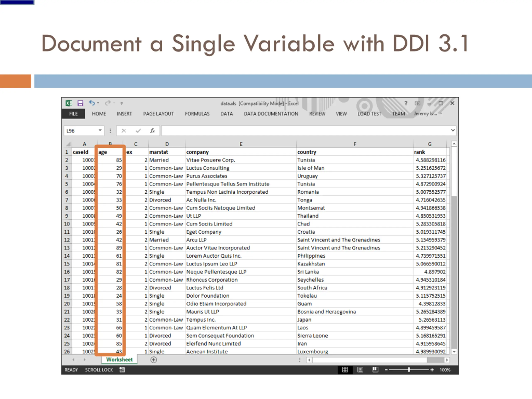The image size is (532, 399).
Task: Select column A header
Action: coord(84,144)
